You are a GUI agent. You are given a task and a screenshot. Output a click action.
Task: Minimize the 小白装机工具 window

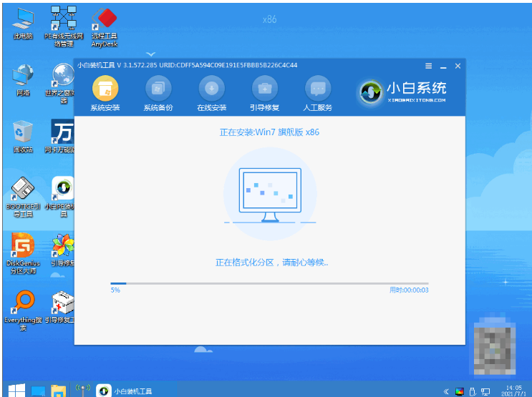[443, 66]
